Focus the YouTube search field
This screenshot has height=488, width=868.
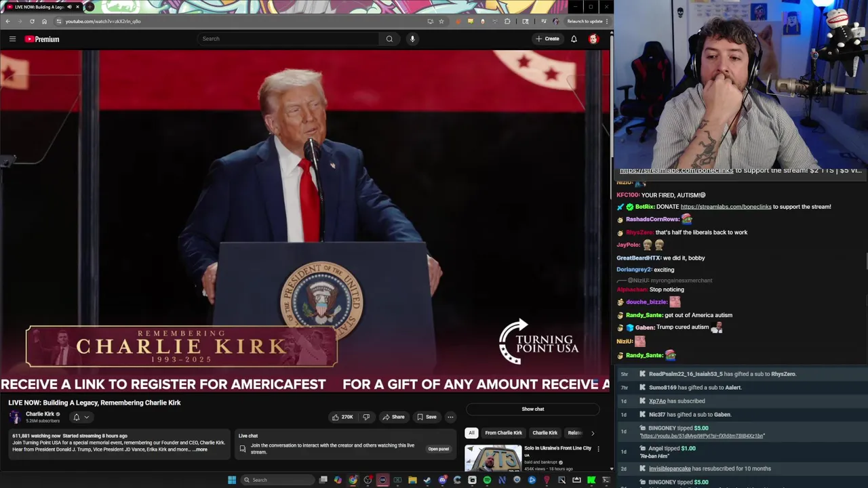click(289, 39)
